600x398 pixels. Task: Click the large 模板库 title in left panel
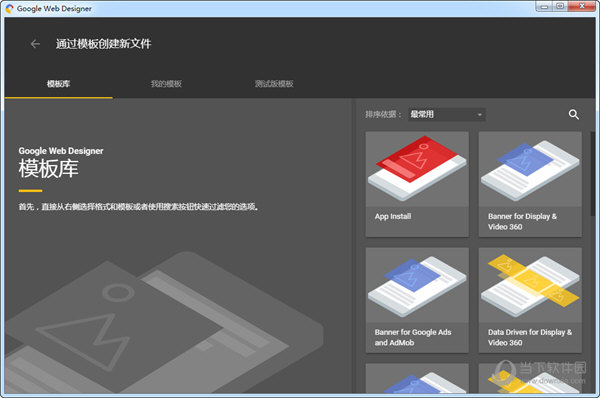(49, 169)
